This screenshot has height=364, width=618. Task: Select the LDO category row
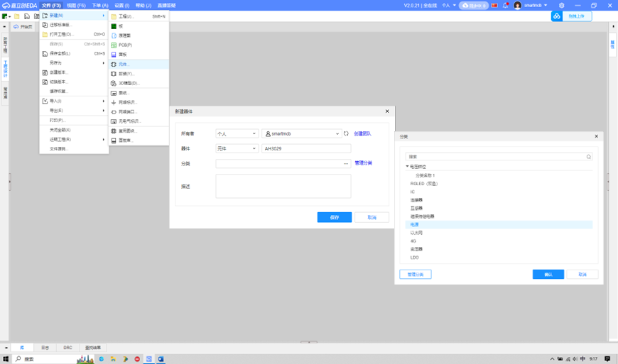pos(499,258)
